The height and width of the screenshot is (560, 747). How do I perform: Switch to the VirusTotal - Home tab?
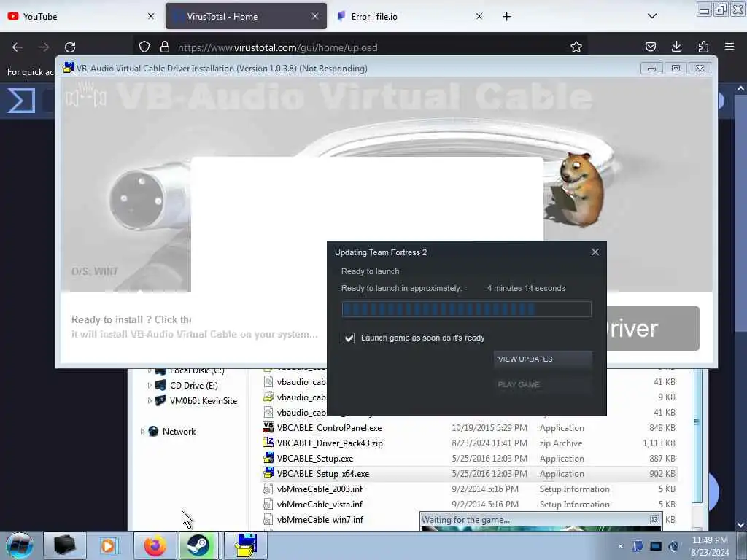pyautogui.click(x=246, y=16)
